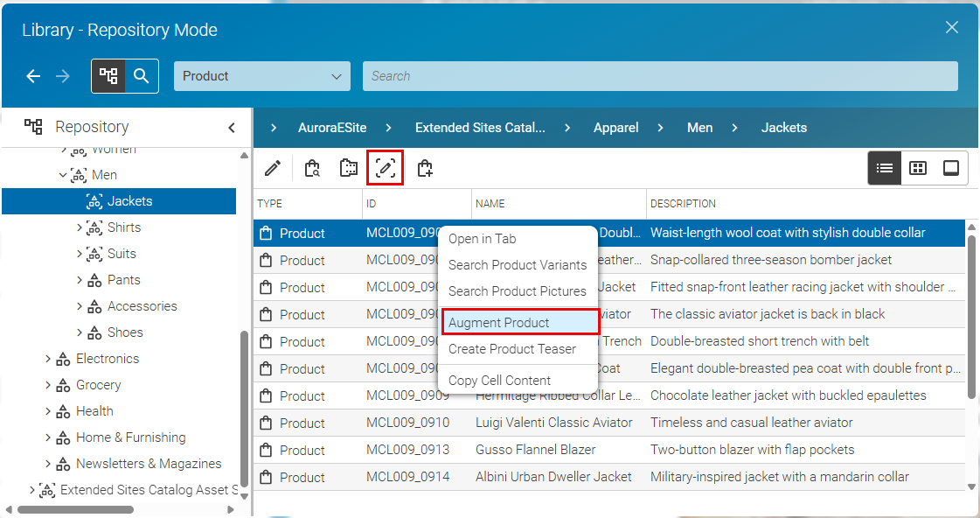
Task: Click the search product variants toolbar icon
Action: coord(312,168)
